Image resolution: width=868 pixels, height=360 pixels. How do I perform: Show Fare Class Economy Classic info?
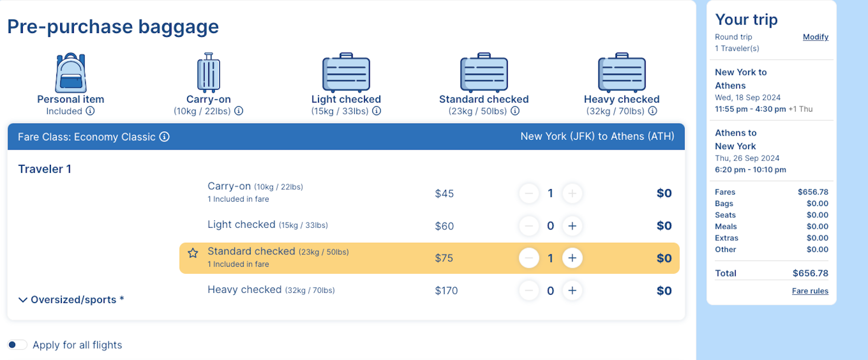click(164, 137)
